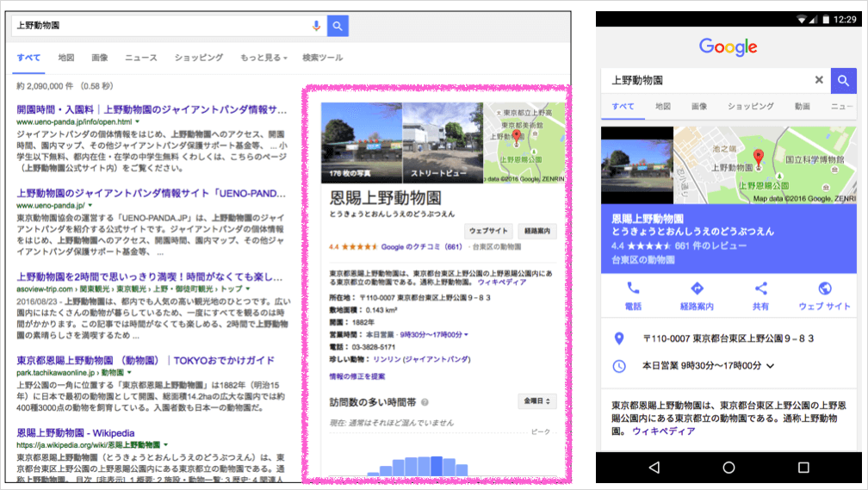Open the map thumbnail in desktop panel
This screenshot has height=490, width=868.
[x=524, y=143]
